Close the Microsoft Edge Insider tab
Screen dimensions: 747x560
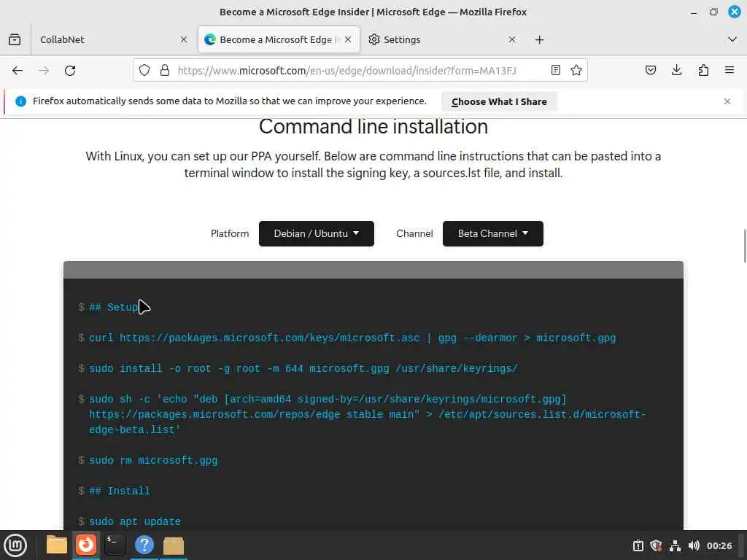[x=348, y=39]
